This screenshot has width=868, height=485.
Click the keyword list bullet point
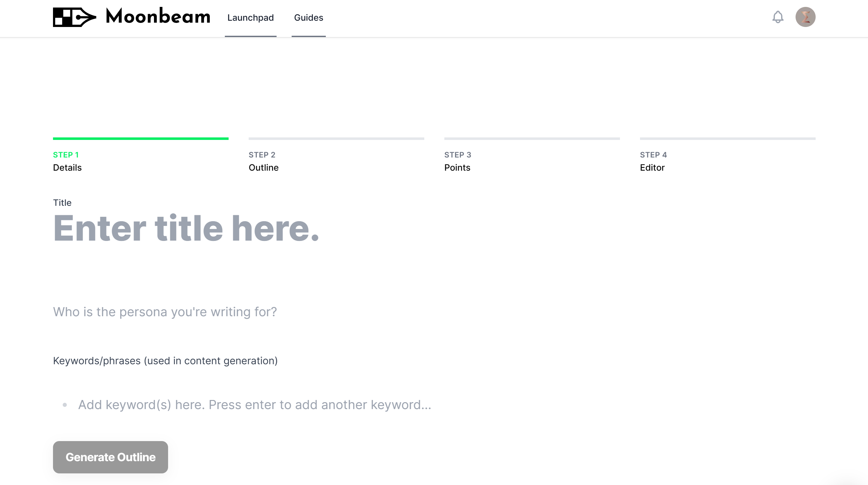[x=65, y=405]
